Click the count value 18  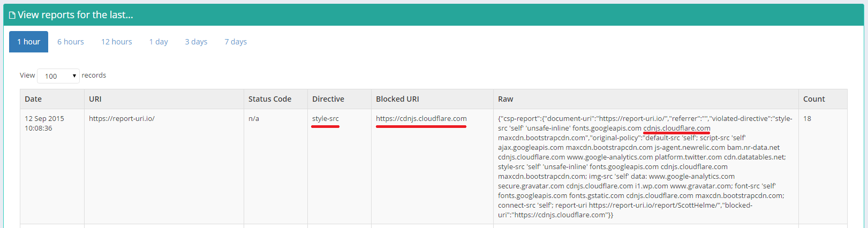(807, 118)
